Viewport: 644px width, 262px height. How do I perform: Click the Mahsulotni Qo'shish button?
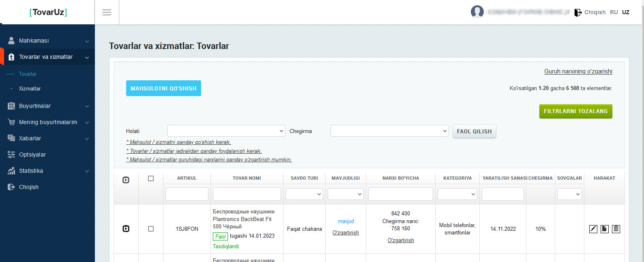163,88
